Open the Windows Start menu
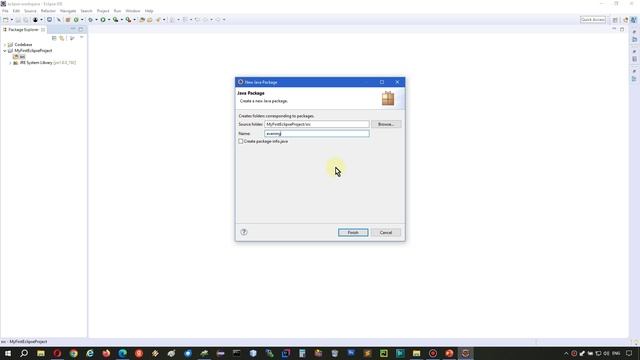 8,353
